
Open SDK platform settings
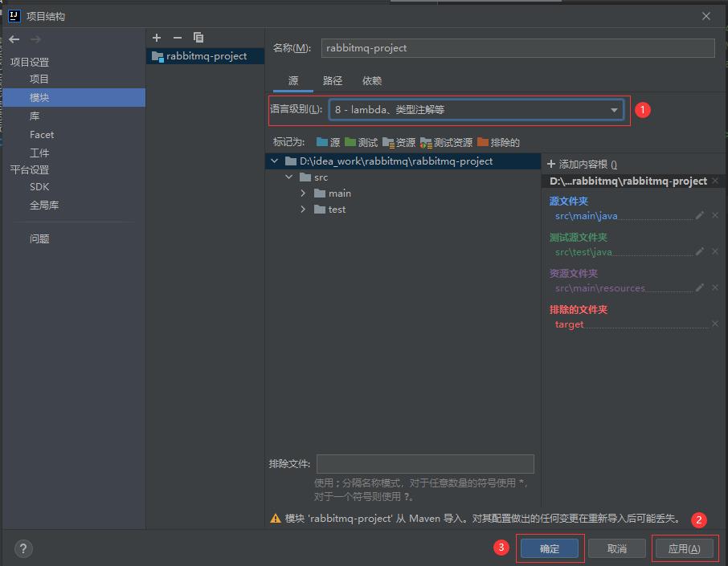point(39,186)
